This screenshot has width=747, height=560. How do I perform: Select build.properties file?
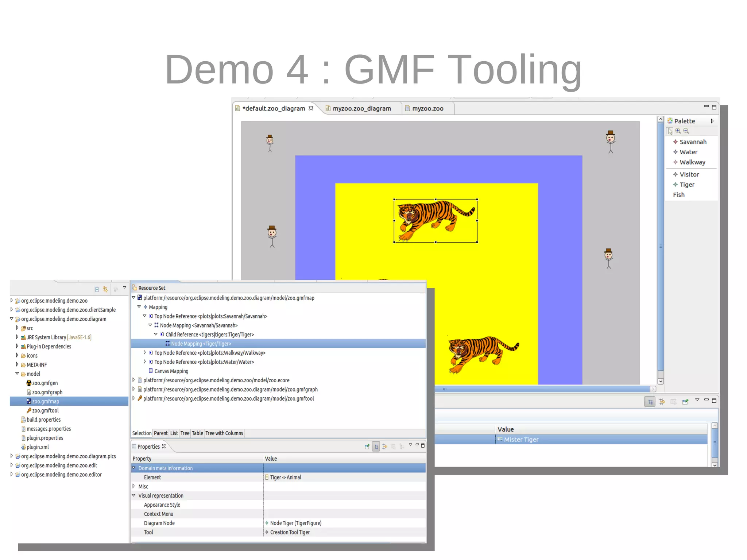pos(41,420)
